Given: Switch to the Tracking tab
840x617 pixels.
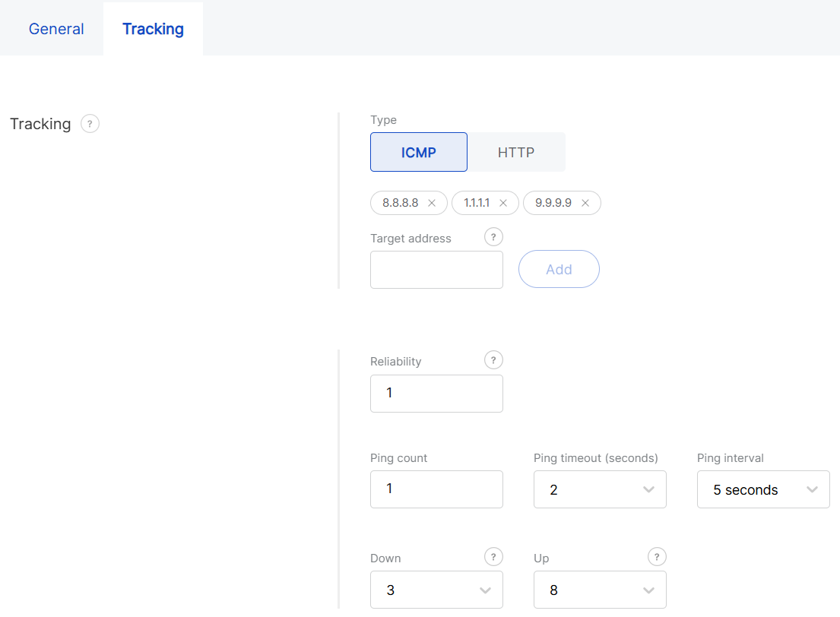Looking at the screenshot, I should [x=153, y=29].
